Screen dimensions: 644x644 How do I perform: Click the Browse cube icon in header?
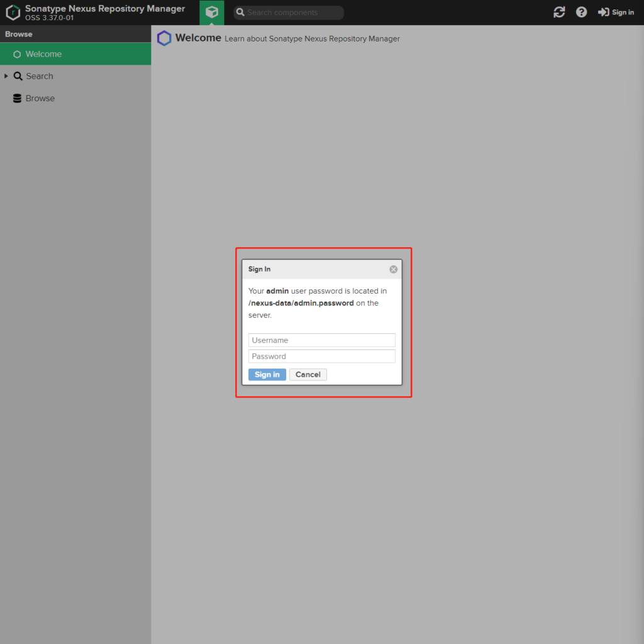pos(212,13)
